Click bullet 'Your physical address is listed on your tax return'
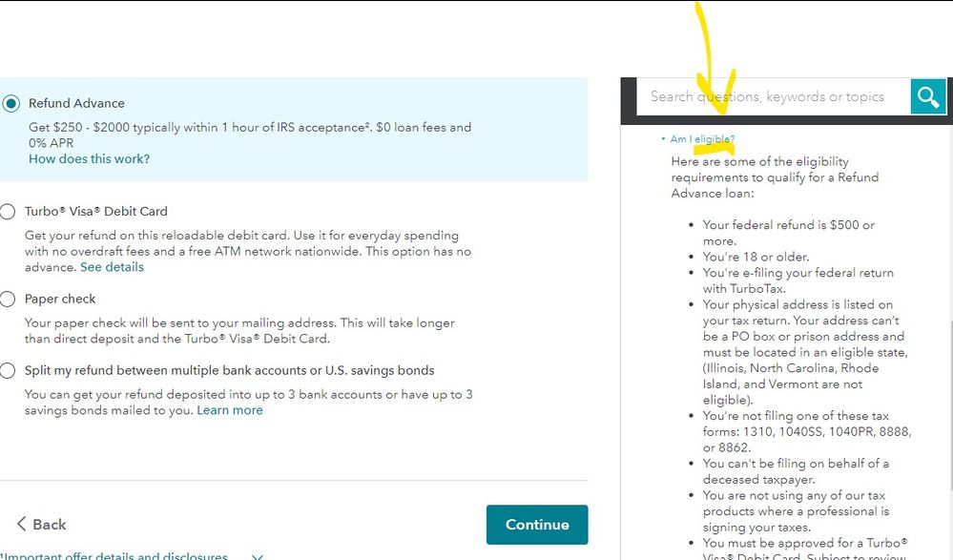The width and height of the screenshot is (953, 560). pos(805,352)
